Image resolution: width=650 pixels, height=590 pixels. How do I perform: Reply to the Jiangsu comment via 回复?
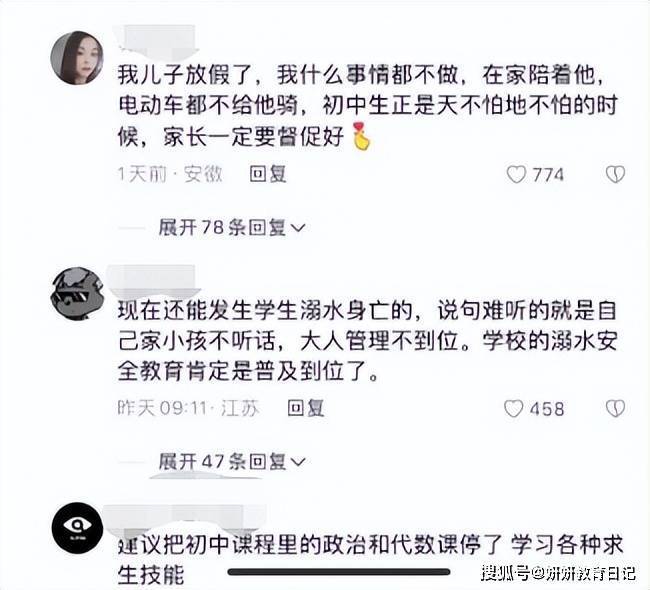point(306,408)
